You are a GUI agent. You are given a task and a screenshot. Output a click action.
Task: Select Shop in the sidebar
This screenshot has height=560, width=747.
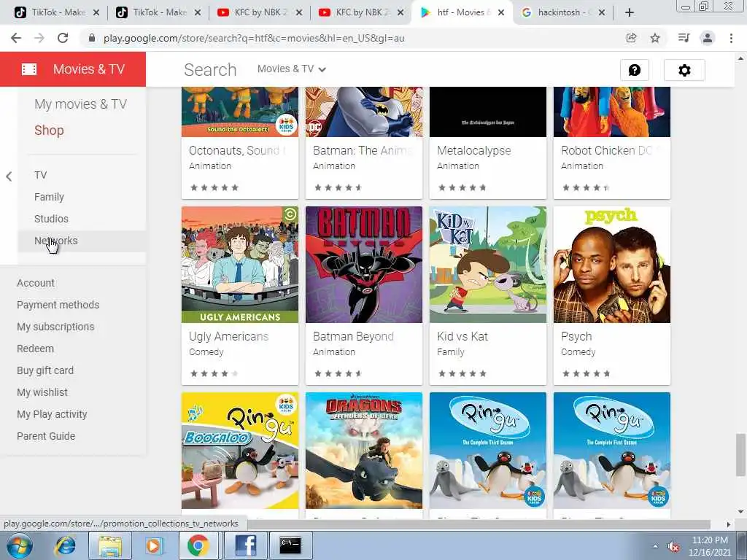(x=49, y=131)
